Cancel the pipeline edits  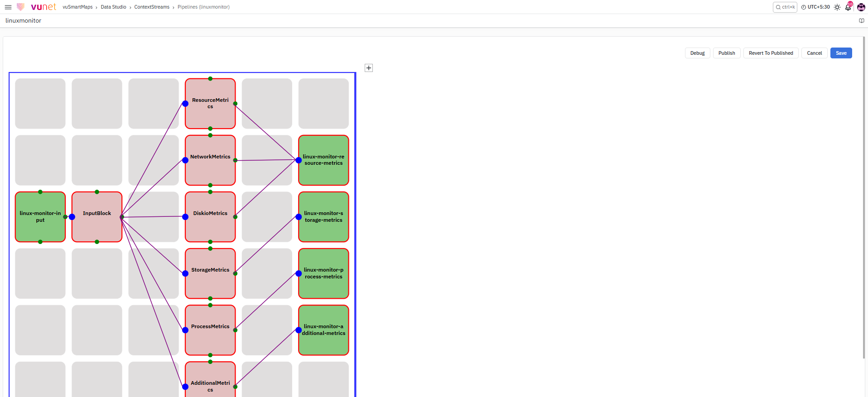pyautogui.click(x=814, y=53)
